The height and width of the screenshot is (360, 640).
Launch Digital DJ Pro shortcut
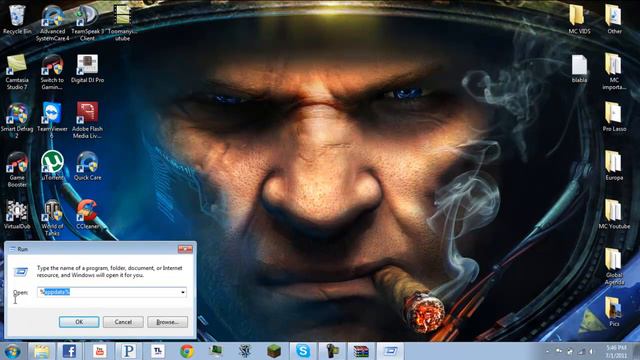(87, 69)
